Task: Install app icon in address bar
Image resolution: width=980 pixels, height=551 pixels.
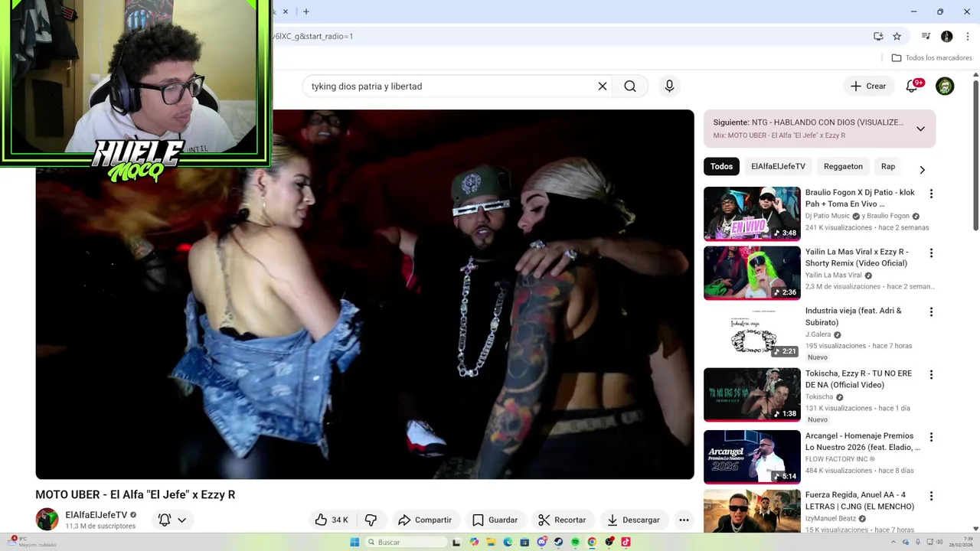Action: 878,36
